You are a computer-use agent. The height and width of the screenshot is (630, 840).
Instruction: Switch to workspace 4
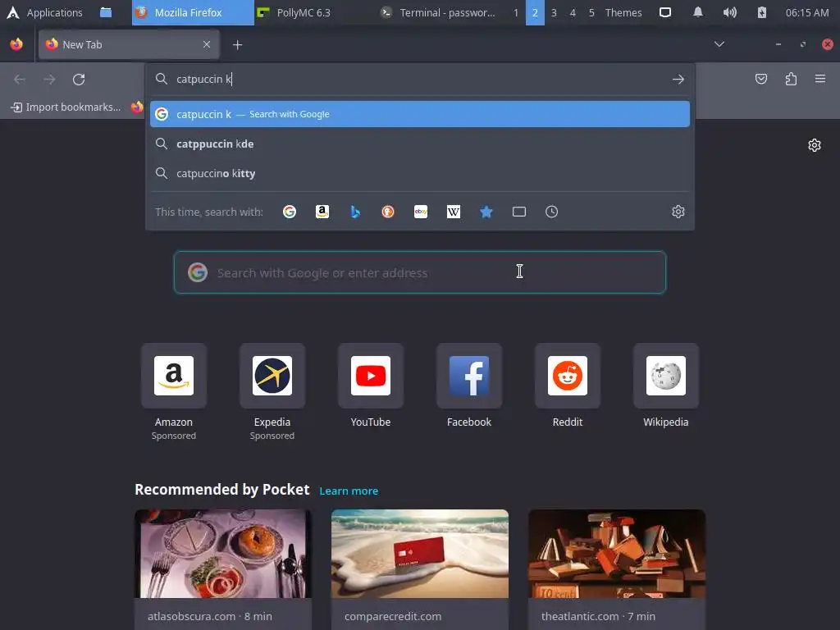[x=573, y=12]
